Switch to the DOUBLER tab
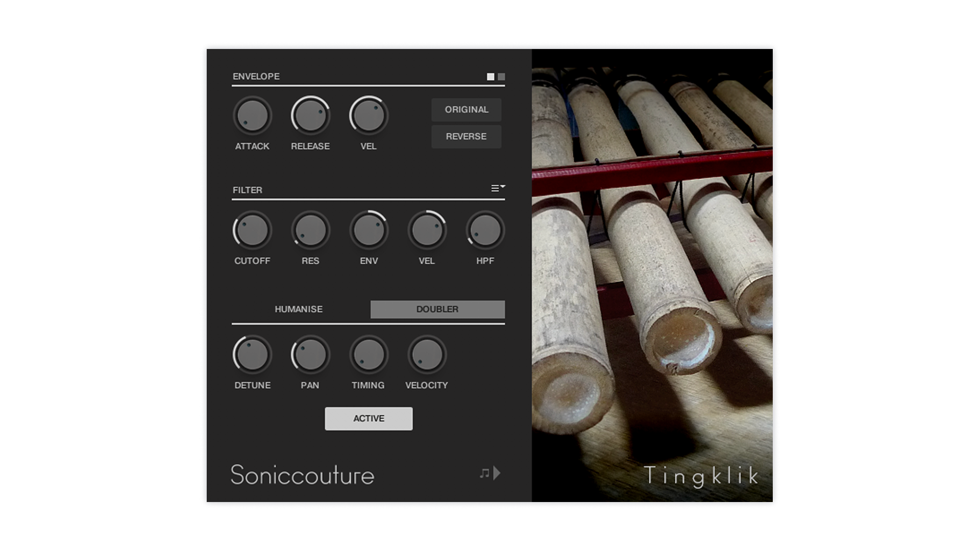The image size is (980, 551). point(437,309)
